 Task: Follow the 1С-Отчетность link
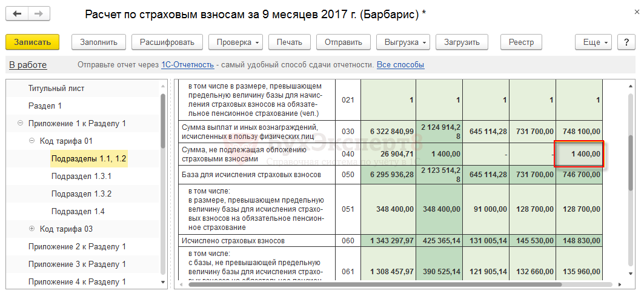tap(187, 65)
